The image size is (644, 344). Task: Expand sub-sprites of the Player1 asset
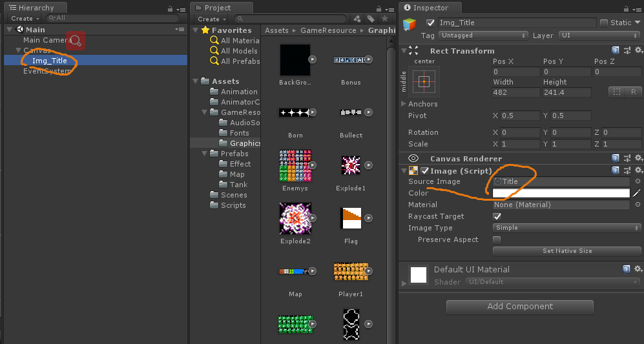click(x=369, y=271)
